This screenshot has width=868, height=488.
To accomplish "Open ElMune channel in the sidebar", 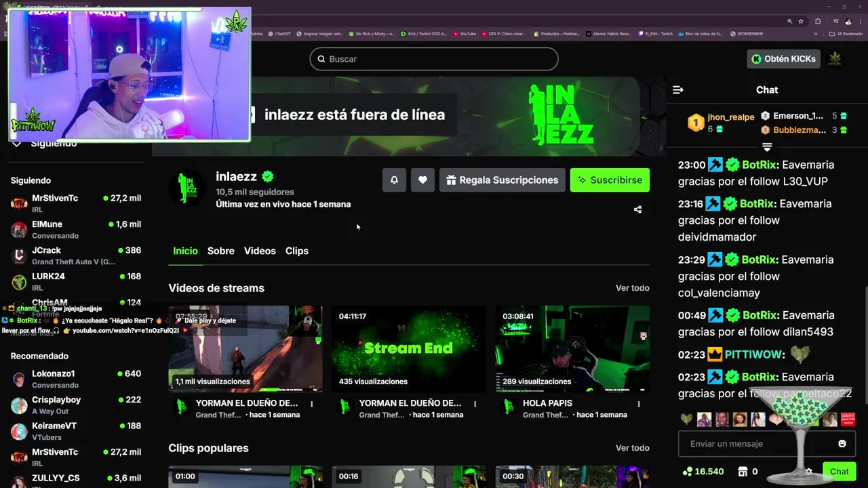I will click(75, 230).
